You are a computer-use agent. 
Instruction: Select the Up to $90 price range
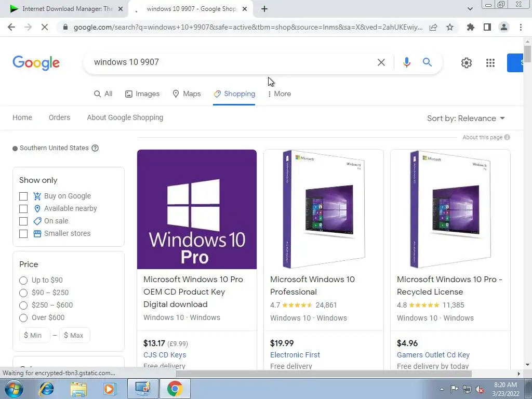pos(23,280)
